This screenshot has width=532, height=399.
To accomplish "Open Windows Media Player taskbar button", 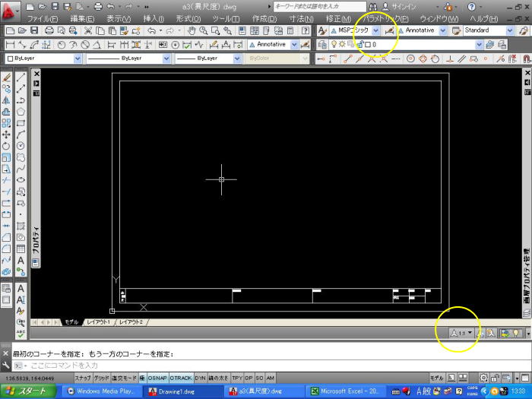I will 101,391.
